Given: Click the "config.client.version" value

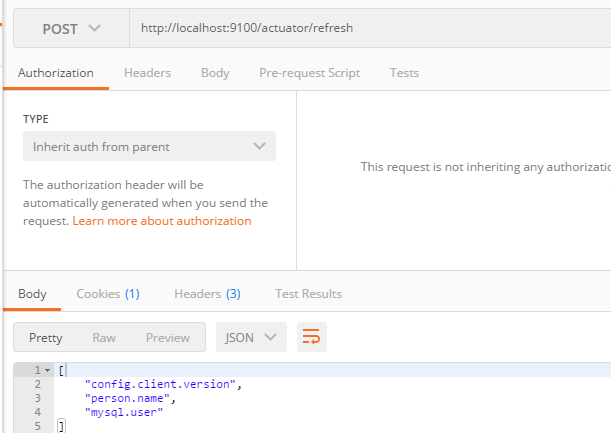Looking at the screenshot, I should click(160, 384).
